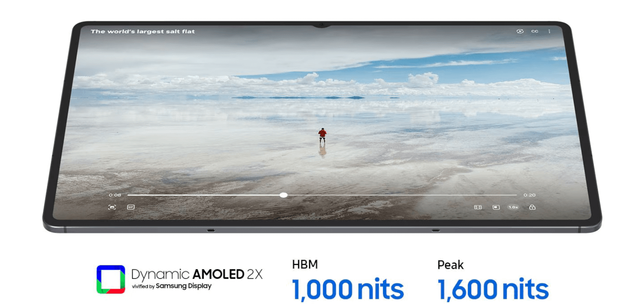Image resolution: width=644 pixels, height=304 pixels.
Task: Open the three-dot more options menu
Action: coord(549,31)
